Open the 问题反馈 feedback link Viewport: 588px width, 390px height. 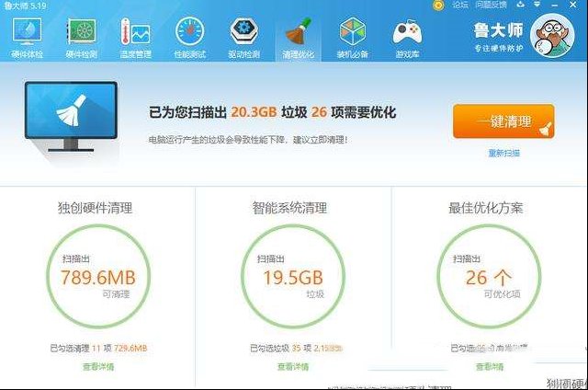point(491,5)
